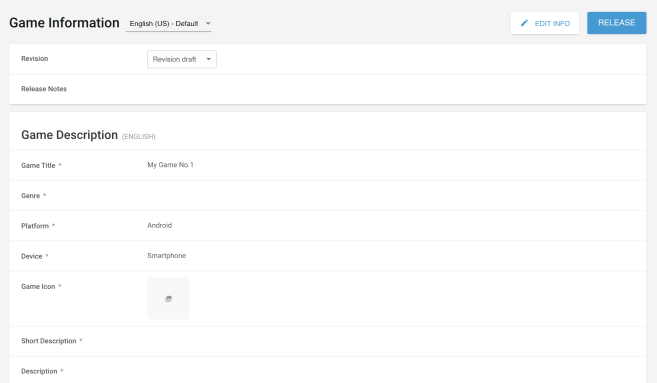Click the Game Description section heading
657x383 pixels.
coord(70,135)
